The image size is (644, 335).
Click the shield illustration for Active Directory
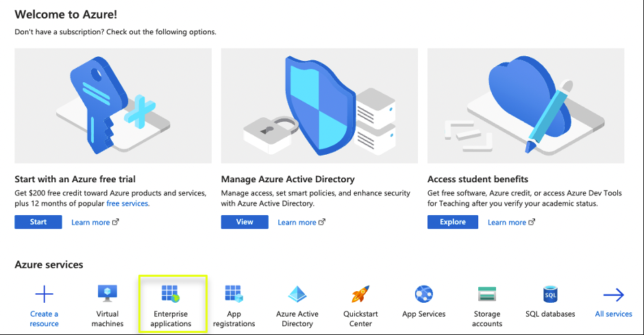[319, 106]
